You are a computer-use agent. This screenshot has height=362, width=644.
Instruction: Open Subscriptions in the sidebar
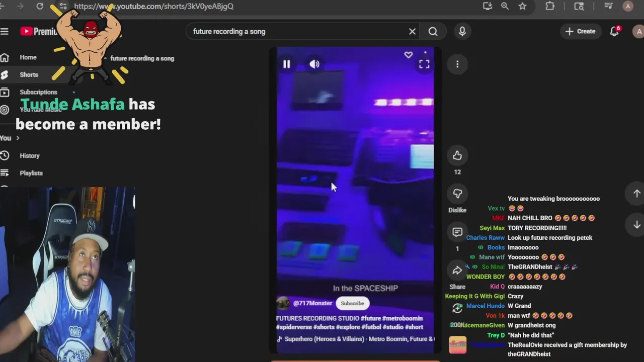coord(38,92)
